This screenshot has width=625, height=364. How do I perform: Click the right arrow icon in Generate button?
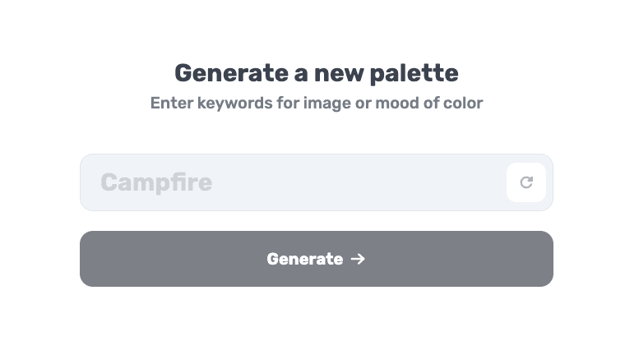[358, 259]
